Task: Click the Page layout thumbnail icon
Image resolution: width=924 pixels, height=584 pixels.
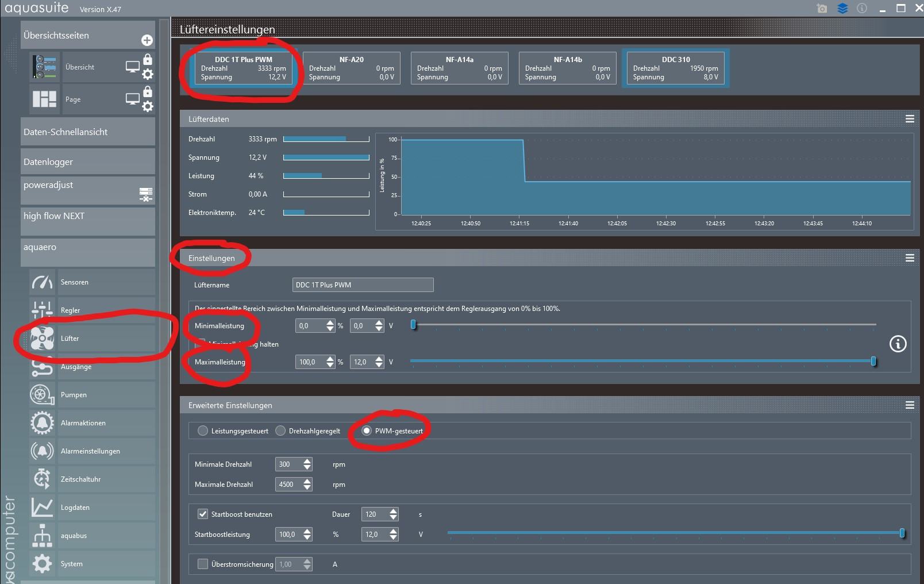Action: pos(45,99)
